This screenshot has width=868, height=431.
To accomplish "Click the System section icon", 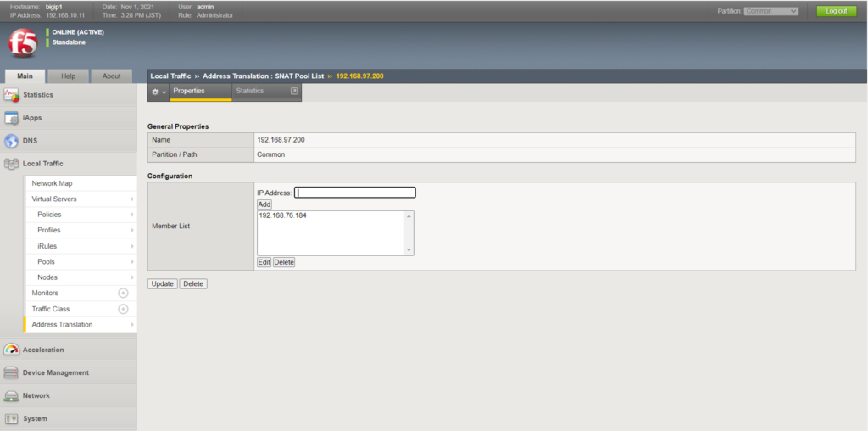I will coord(11,418).
